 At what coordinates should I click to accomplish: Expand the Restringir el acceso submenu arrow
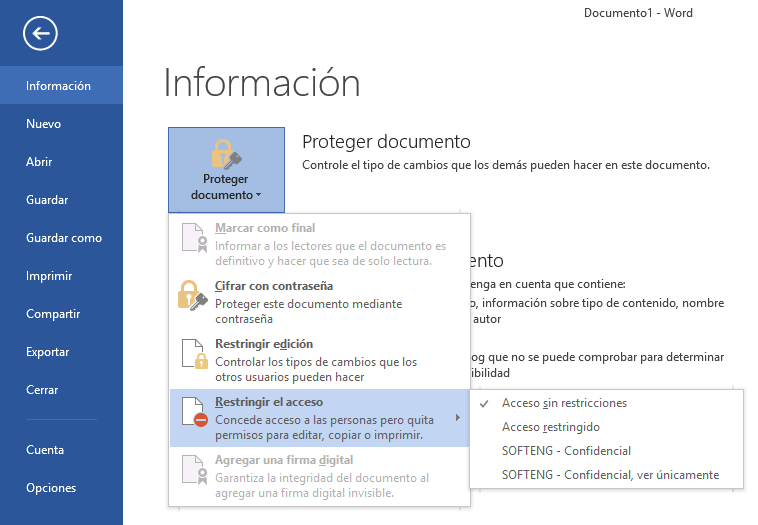pos(459,417)
